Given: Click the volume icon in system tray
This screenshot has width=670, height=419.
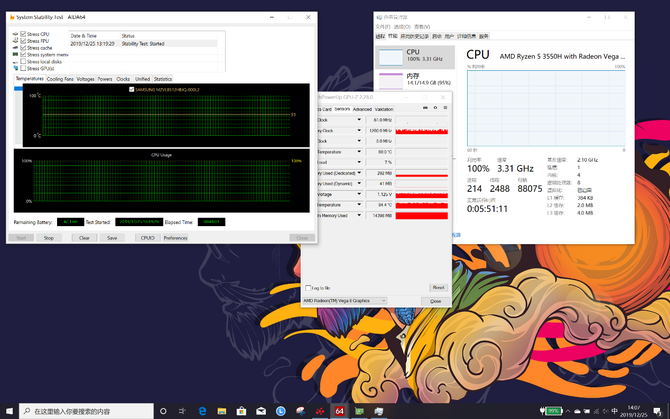Looking at the screenshot, I should click(605, 411).
